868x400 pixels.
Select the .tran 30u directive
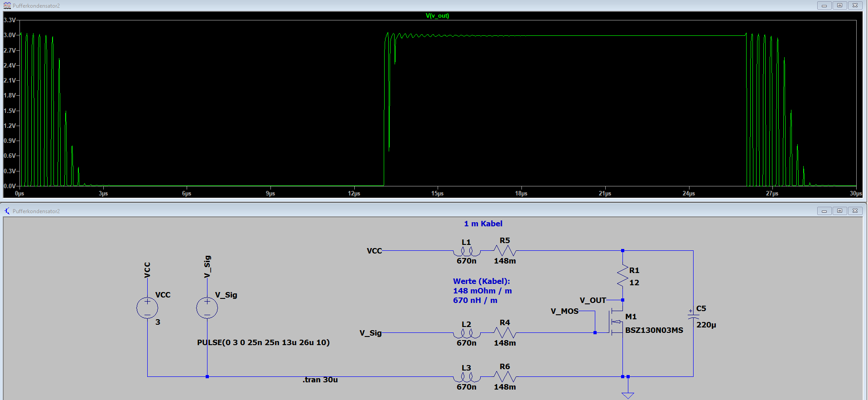click(x=320, y=380)
